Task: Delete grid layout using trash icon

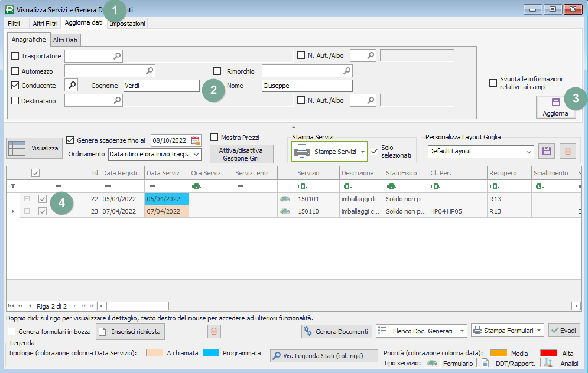Action: (x=568, y=151)
